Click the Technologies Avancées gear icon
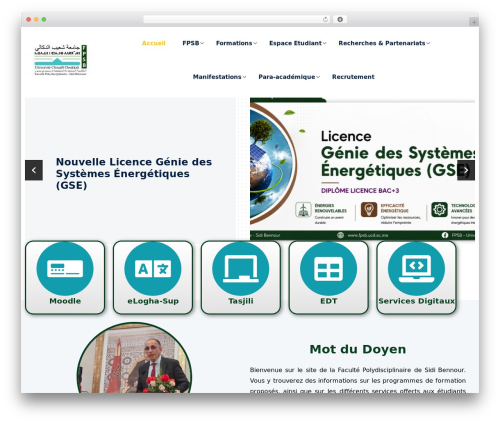 click(439, 210)
